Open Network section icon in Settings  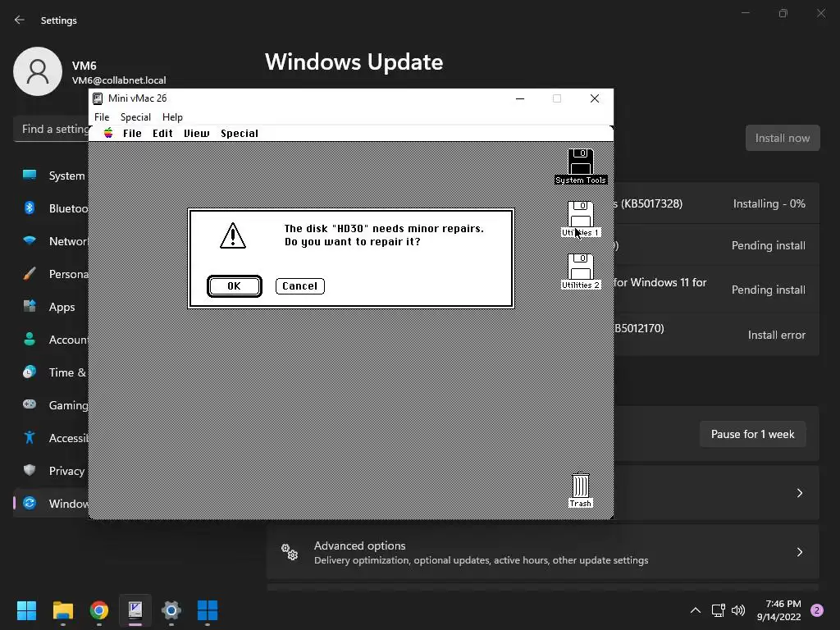[30, 240]
